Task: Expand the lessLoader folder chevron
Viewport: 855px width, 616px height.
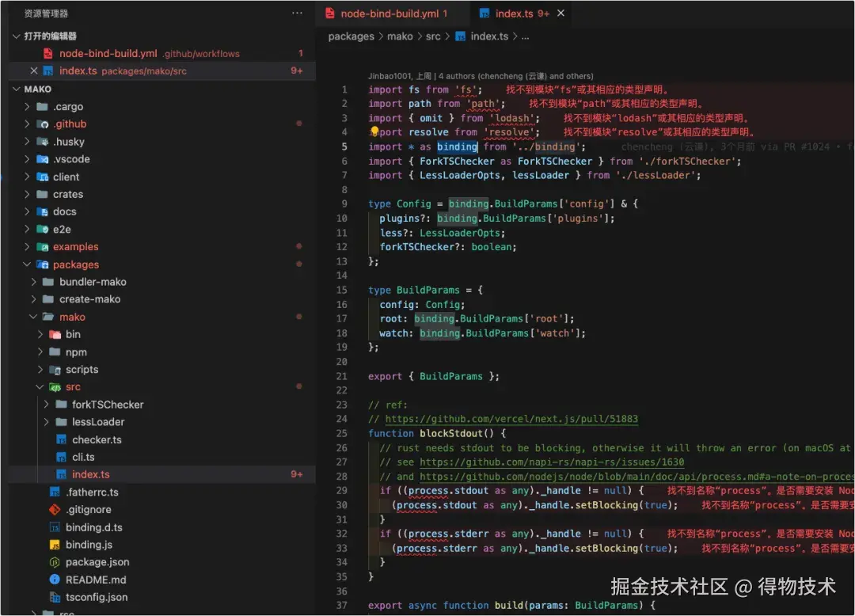Action: tap(47, 422)
